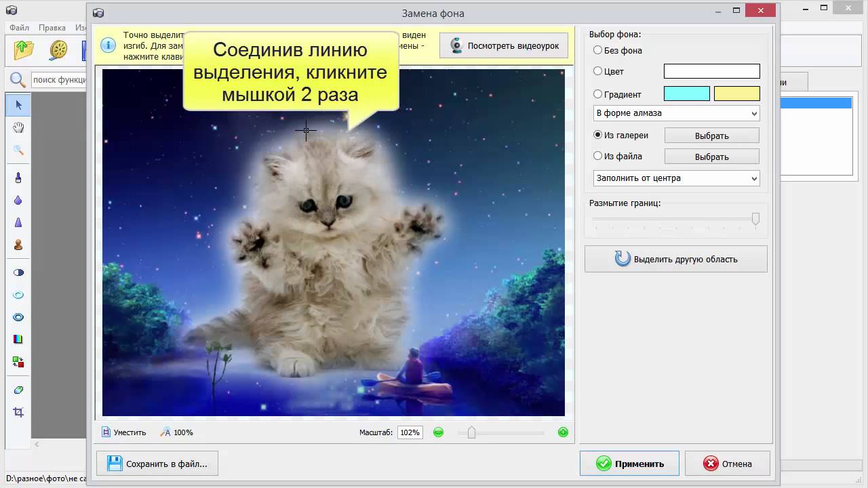Click the green zoom out minus icon
Image resolution: width=868 pixels, height=488 pixels.
tap(439, 432)
